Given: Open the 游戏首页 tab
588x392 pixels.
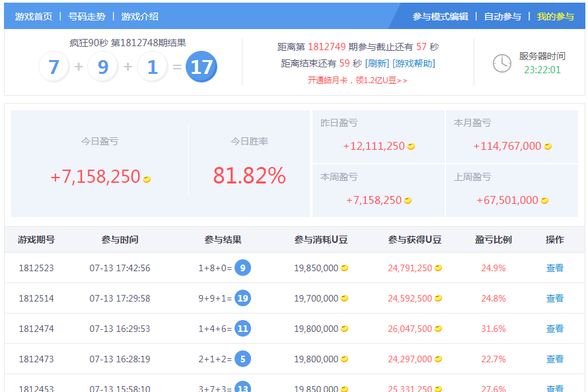Looking at the screenshot, I should (x=34, y=16).
